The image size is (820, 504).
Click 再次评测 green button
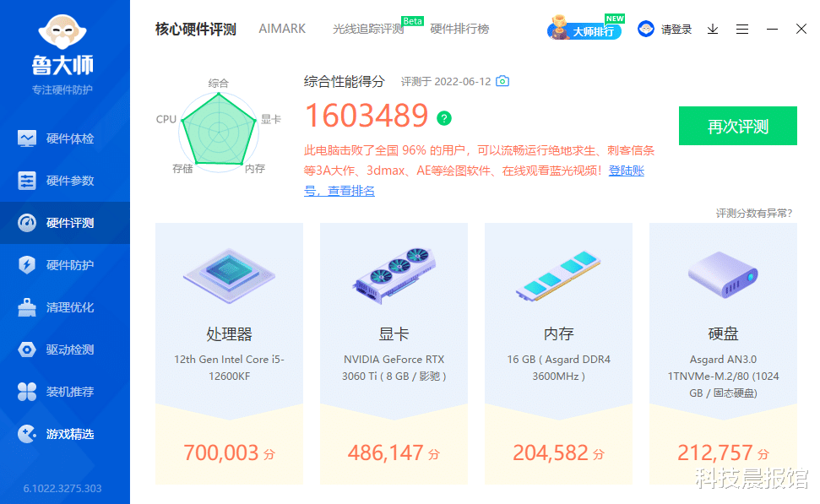738,126
